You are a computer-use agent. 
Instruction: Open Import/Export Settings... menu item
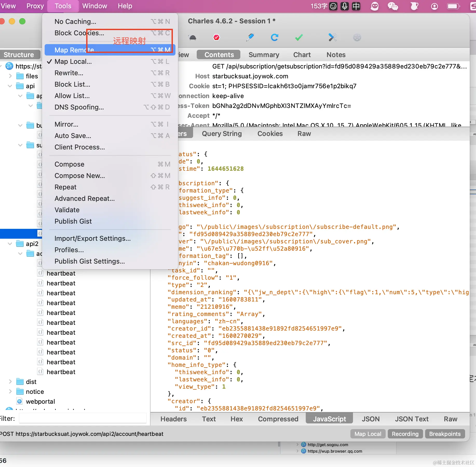click(x=110, y=238)
